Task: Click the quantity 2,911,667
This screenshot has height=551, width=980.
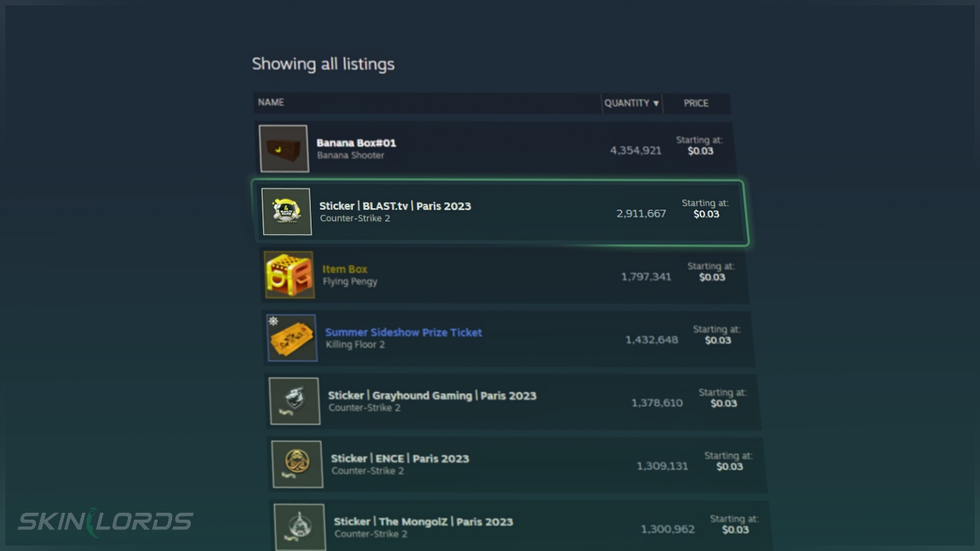Action: coord(641,214)
